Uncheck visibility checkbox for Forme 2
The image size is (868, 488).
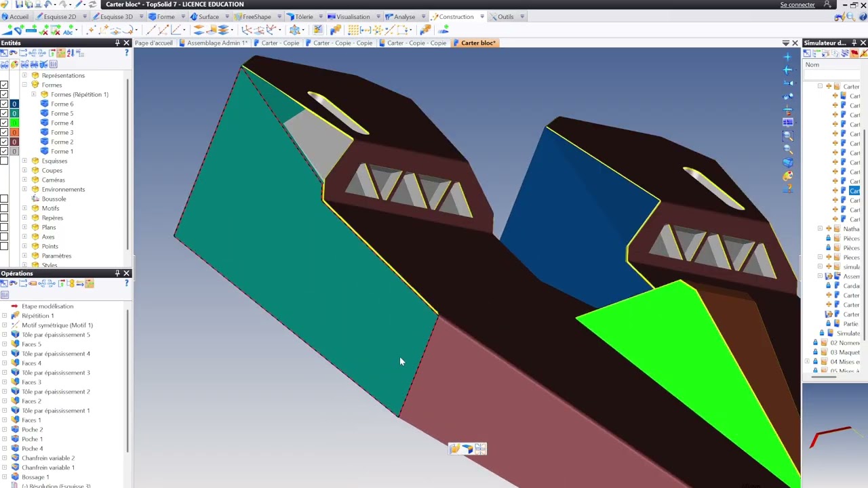point(4,142)
